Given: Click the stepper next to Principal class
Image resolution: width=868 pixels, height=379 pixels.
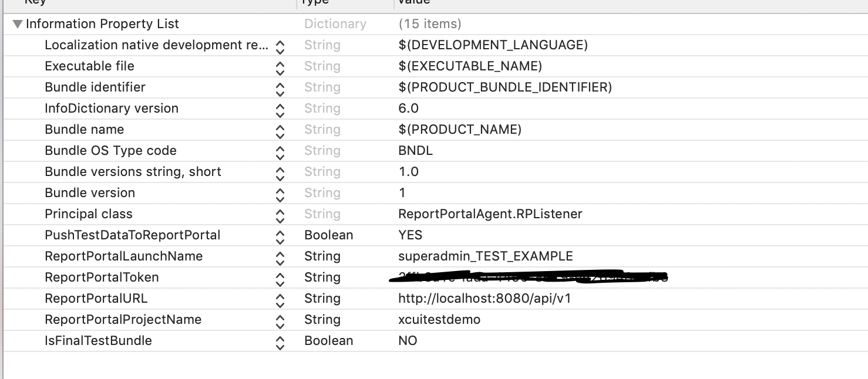Looking at the screenshot, I should click(x=281, y=214).
